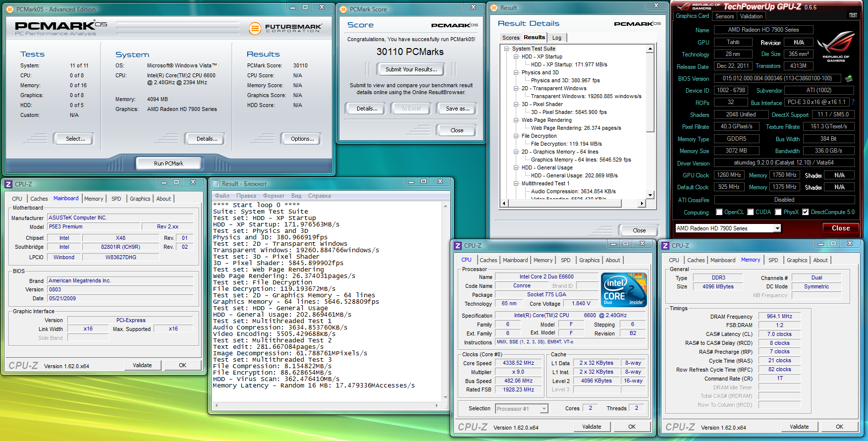The image size is (868, 441).
Task: Click the large Republic of Gamers logo in GPU-Z
Action: tap(836, 47)
